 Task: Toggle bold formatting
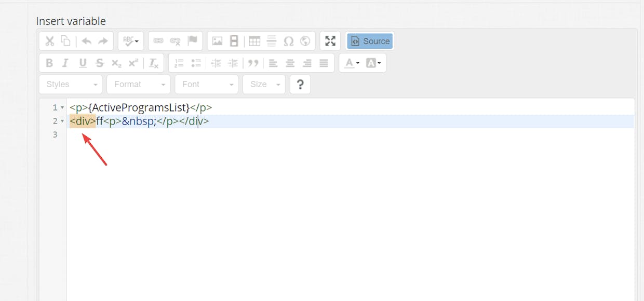tap(49, 63)
